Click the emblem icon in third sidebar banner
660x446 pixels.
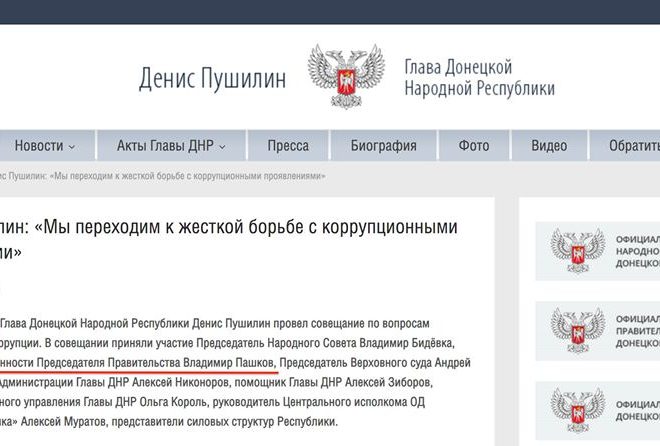(578, 411)
